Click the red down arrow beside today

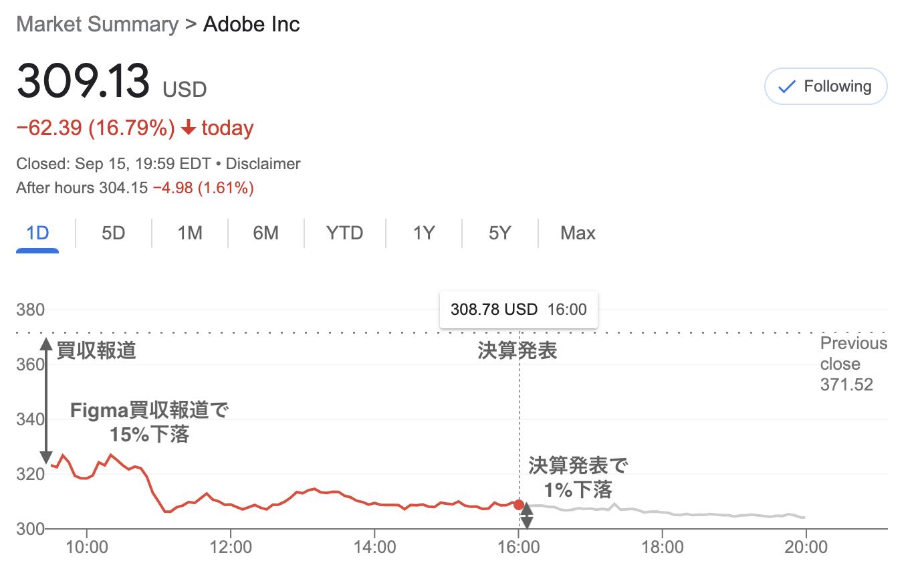click(189, 128)
